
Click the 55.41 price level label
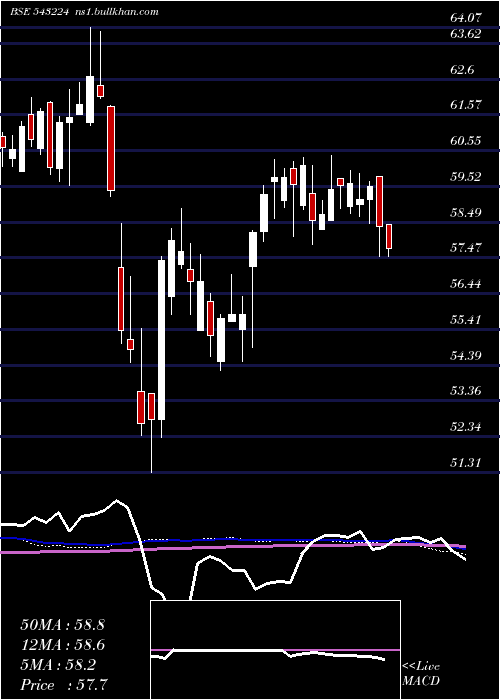click(466, 320)
